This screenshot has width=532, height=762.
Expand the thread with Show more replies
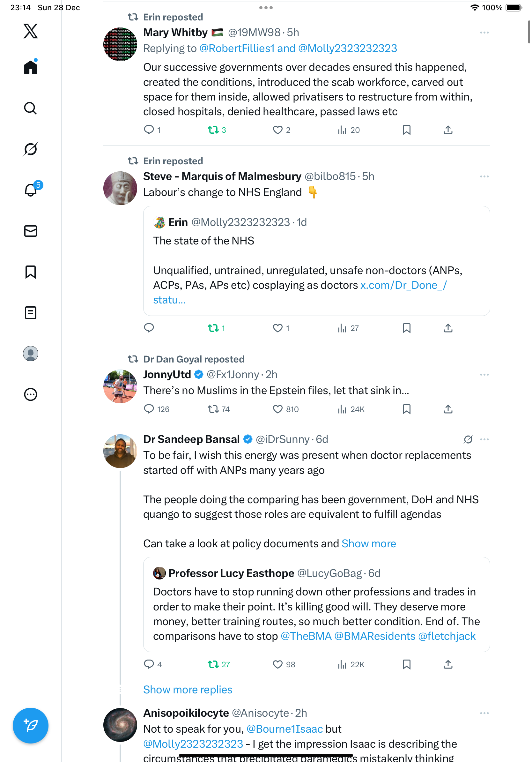click(x=188, y=690)
